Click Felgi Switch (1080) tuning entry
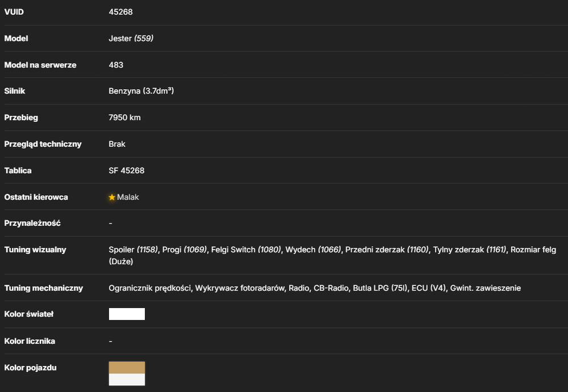 coord(246,250)
